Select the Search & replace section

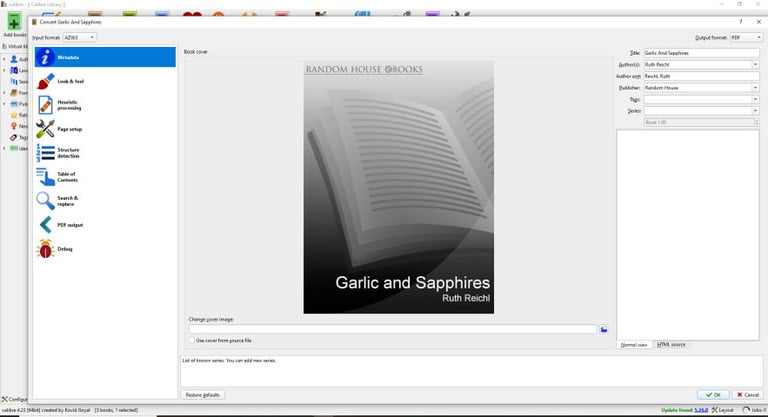68,201
